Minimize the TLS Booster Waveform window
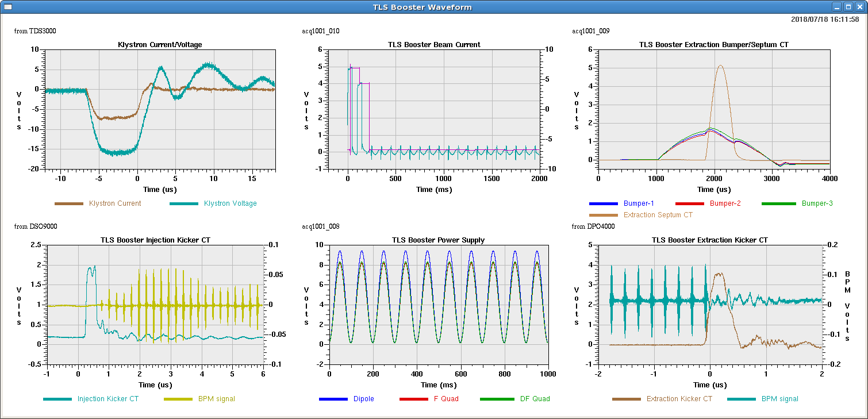Image resolution: width=868 pixels, height=419 pixels. point(838,7)
